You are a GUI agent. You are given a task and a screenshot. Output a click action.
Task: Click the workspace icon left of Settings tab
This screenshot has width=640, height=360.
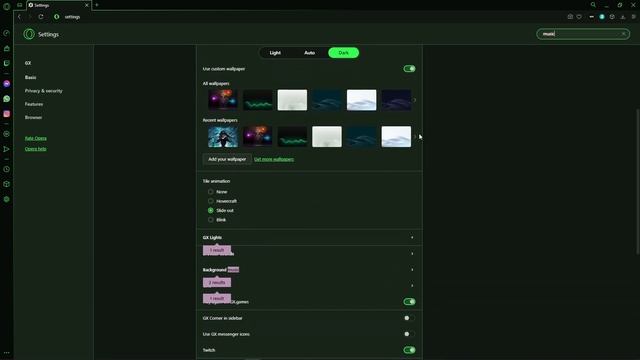click(x=20, y=5)
